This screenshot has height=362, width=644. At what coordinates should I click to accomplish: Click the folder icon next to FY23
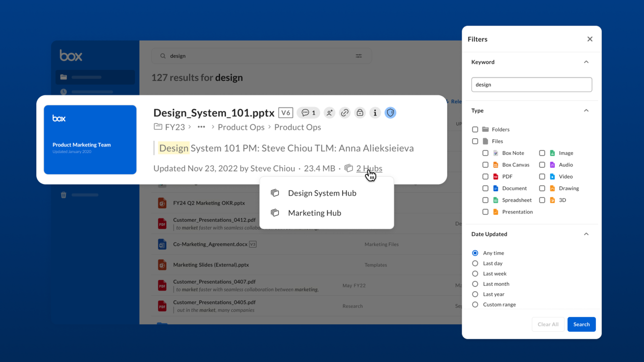pos(158,127)
